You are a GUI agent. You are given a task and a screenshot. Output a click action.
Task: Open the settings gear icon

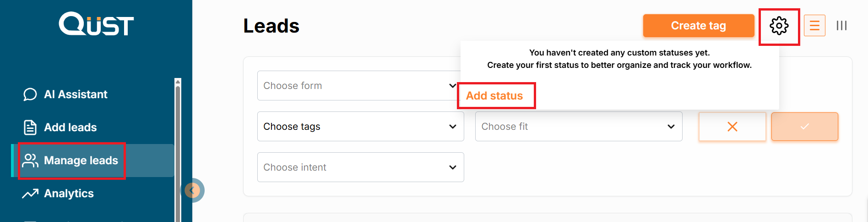(779, 26)
